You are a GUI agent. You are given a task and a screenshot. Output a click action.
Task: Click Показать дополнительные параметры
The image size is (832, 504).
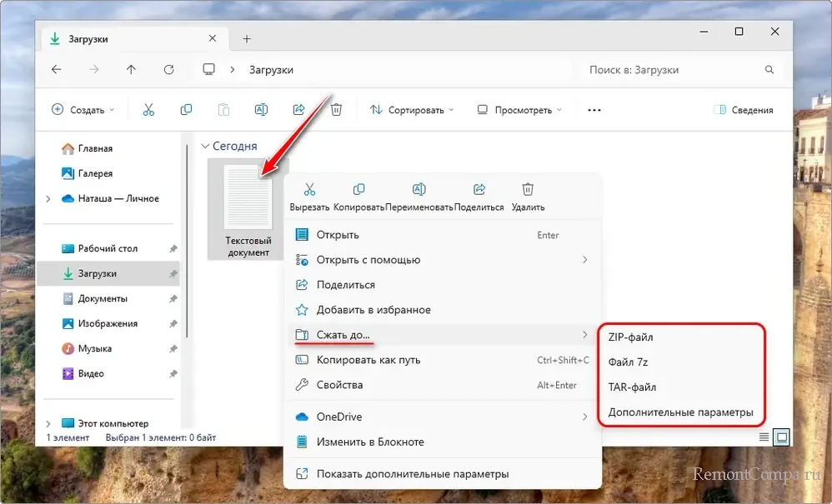[412, 474]
